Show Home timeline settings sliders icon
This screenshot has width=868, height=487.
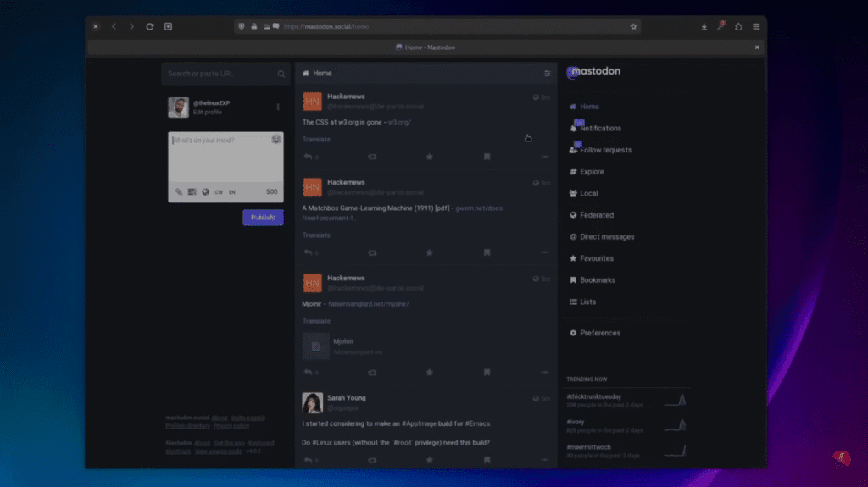click(548, 73)
